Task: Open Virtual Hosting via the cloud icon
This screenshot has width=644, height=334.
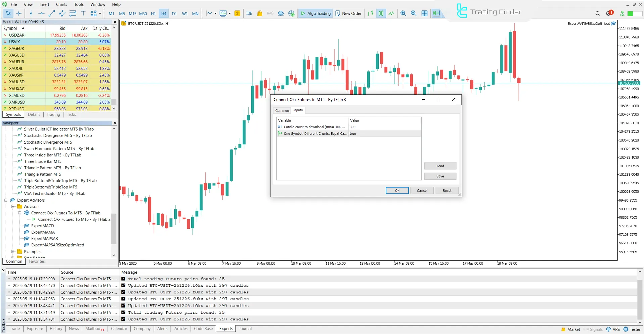Action: (x=281, y=13)
